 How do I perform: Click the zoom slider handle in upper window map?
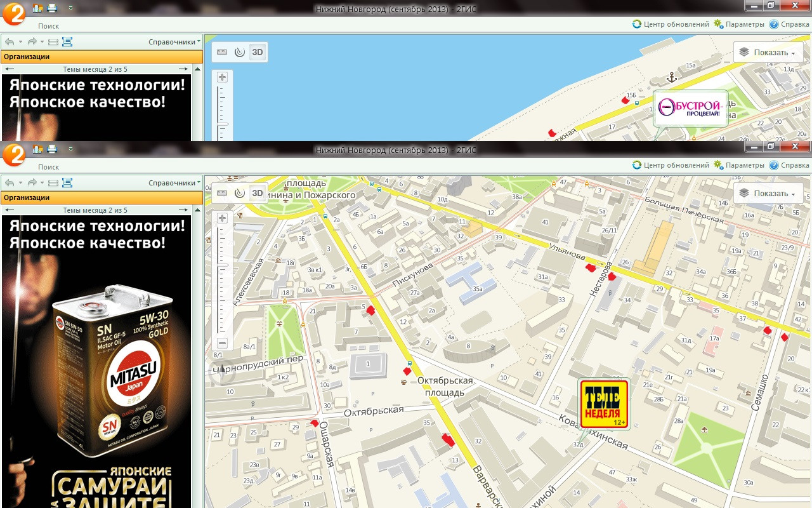223,124
